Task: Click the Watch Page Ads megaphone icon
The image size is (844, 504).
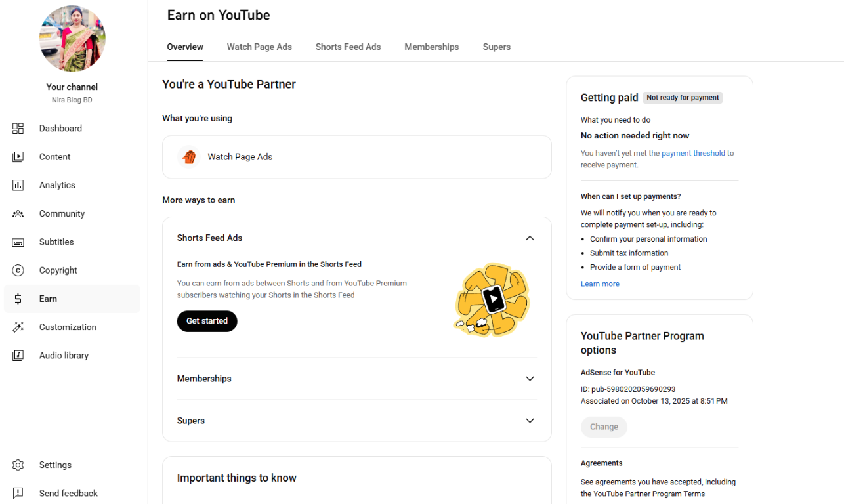Action: [x=190, y=156]
